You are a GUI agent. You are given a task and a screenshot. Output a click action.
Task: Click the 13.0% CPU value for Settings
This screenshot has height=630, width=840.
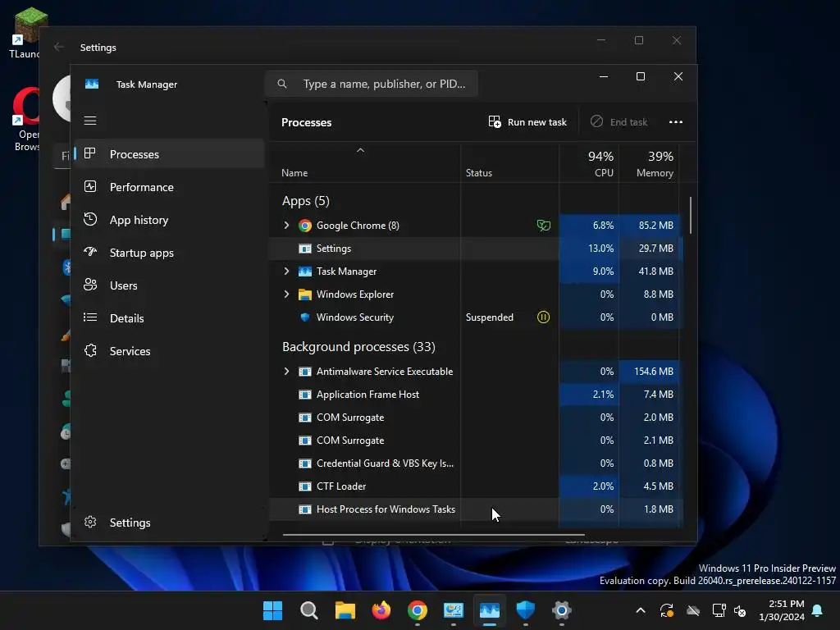pos(600,249)
